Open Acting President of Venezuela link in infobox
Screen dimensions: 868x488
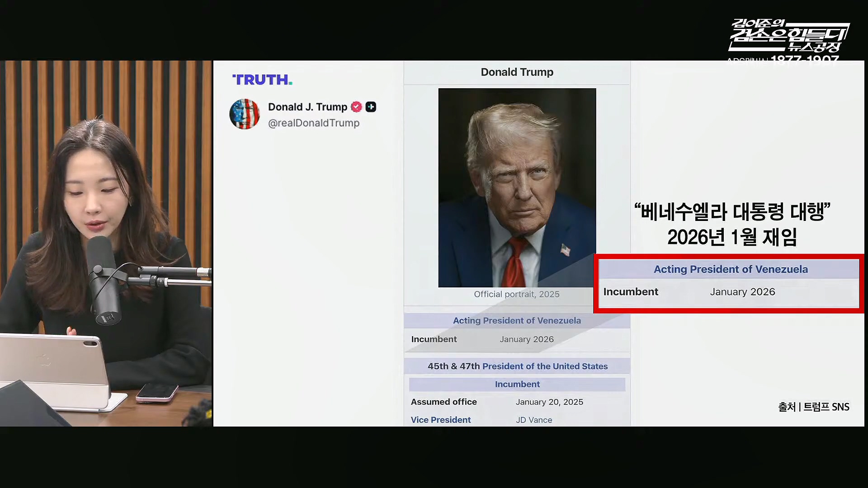(517, 320)
